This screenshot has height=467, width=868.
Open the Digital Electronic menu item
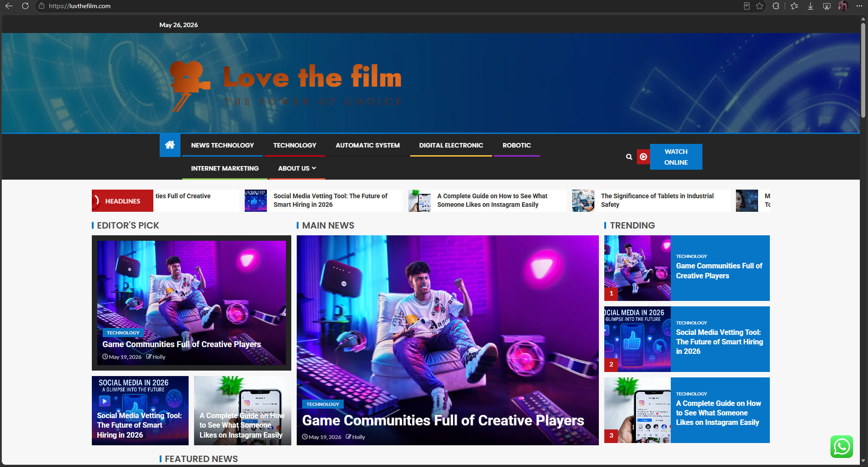(451, 145)
